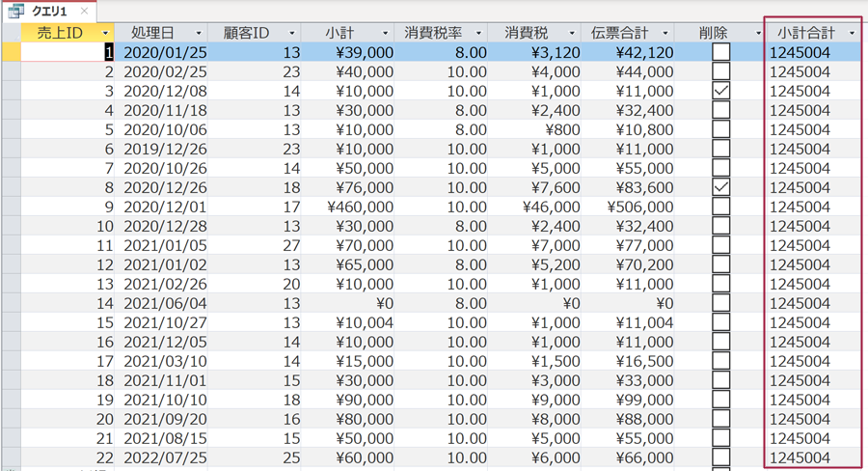
Task: Open the 消費税率 column dropdown arrow
Action: click(478, 34)
